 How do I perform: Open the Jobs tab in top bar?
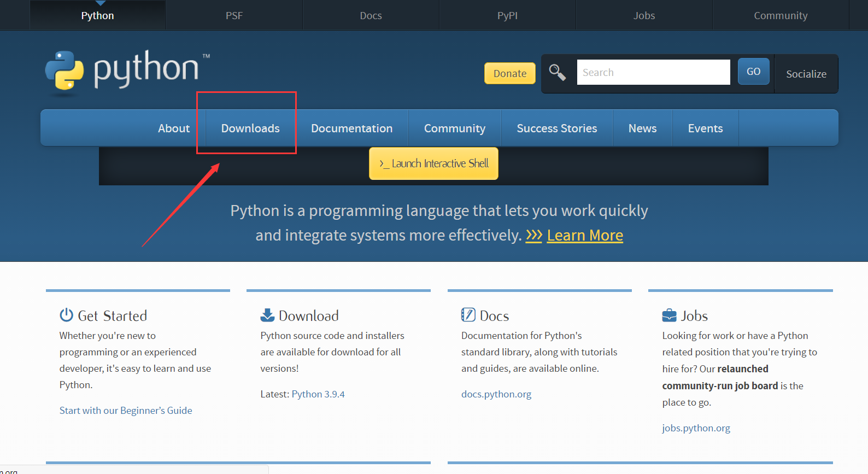click(644, 15)
